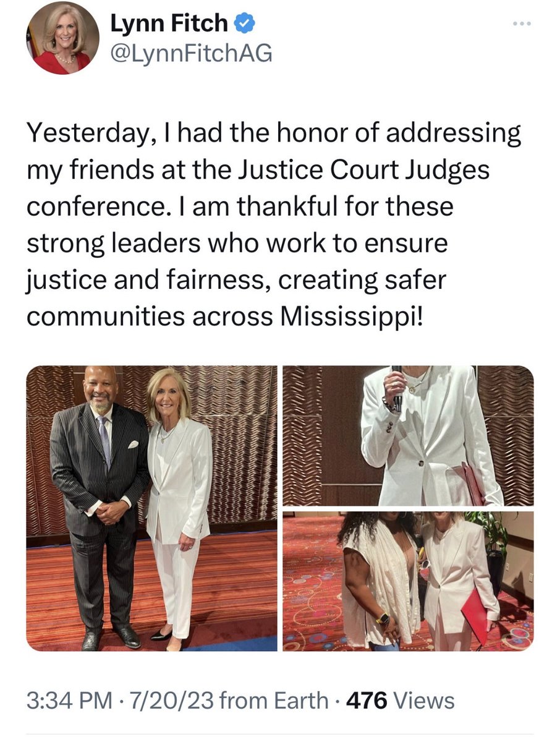This screenshot has height=742, width=560.
Task: Open the left photo of two people standing
Action: (x=151, y=508)
